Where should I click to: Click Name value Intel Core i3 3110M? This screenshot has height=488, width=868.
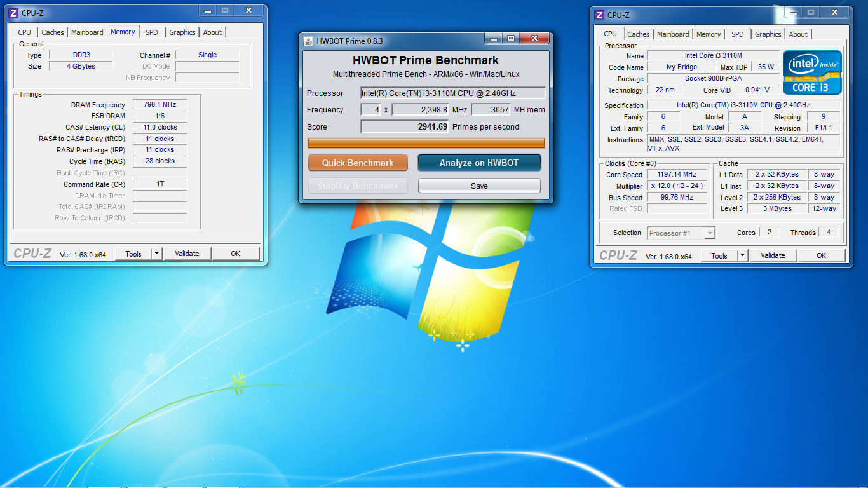pos(714,55)
